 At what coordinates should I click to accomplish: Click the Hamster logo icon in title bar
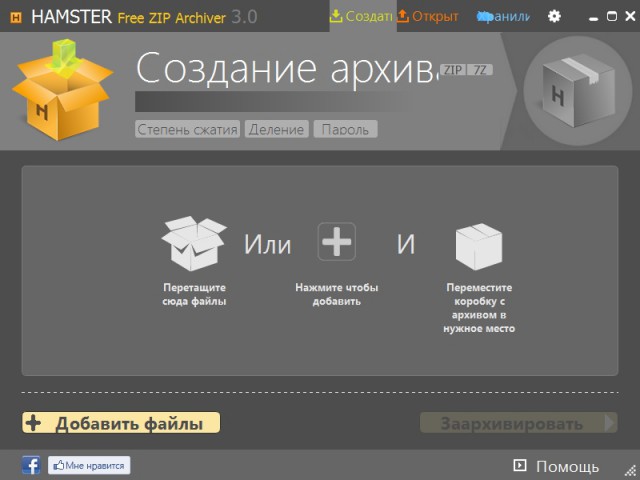coord(16,17)
